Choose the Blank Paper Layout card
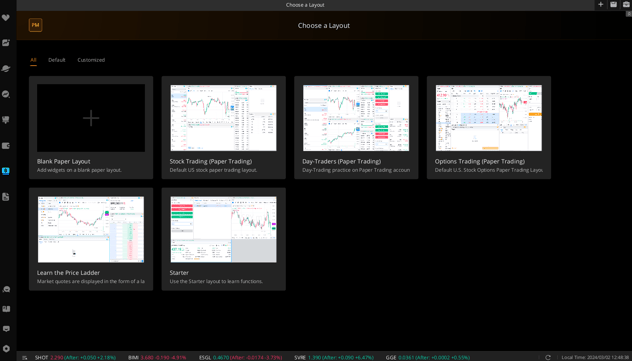Image resolution: width=632 pixels, height=361 pixels. (x=91, y=127)
